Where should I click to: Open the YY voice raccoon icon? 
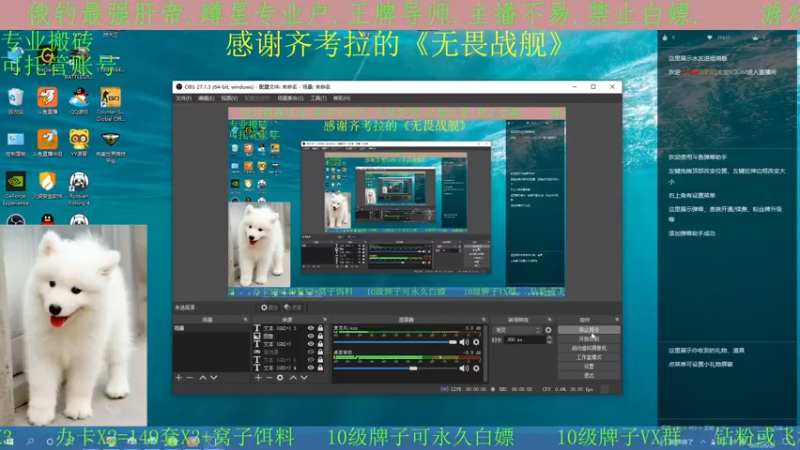coord(79,143)
